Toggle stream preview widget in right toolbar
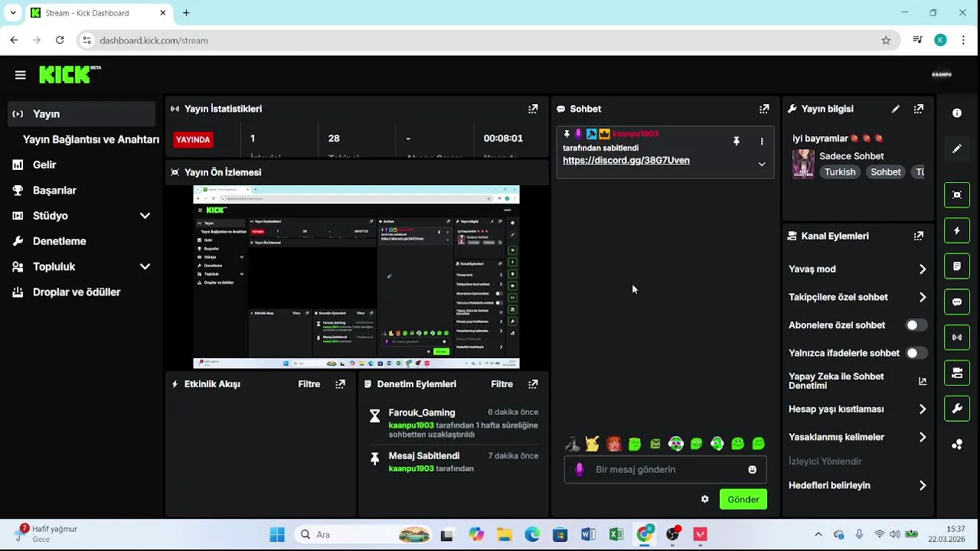This screenshot has height=551, width=980. tap(957, 195)
